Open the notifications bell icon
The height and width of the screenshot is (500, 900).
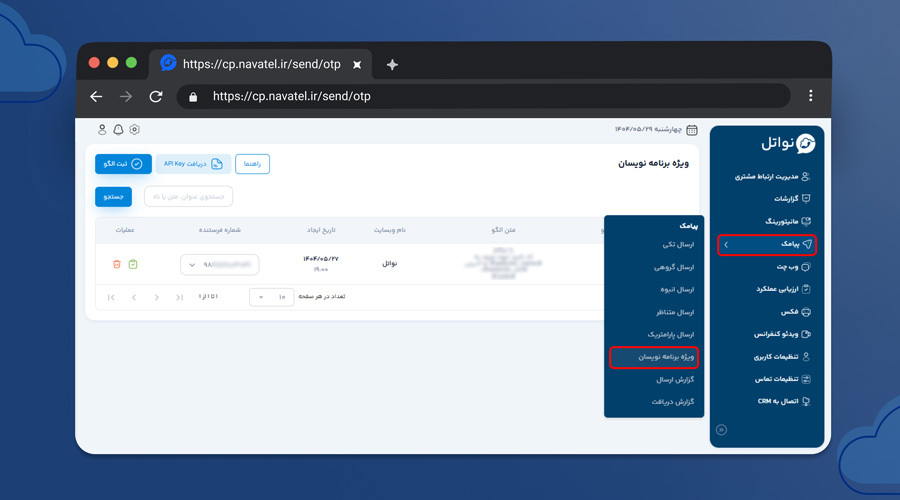[x=118, y=130]
